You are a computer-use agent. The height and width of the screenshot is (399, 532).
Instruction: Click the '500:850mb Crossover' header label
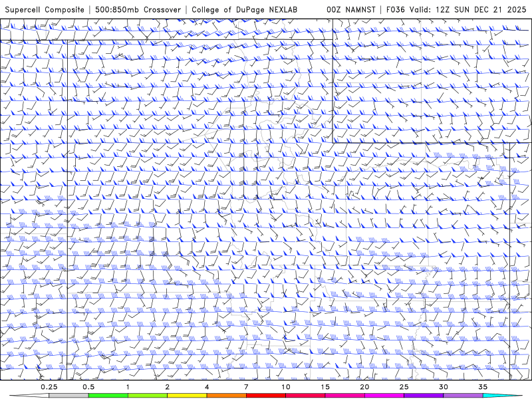tap(138, 9)
